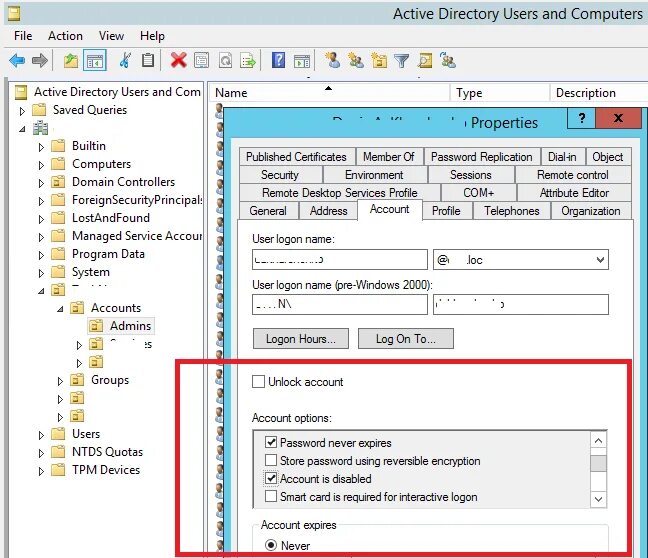Click the Copy clipboard toolbar icon
Viewport: 648px width, 558px height.
point(148,61)
